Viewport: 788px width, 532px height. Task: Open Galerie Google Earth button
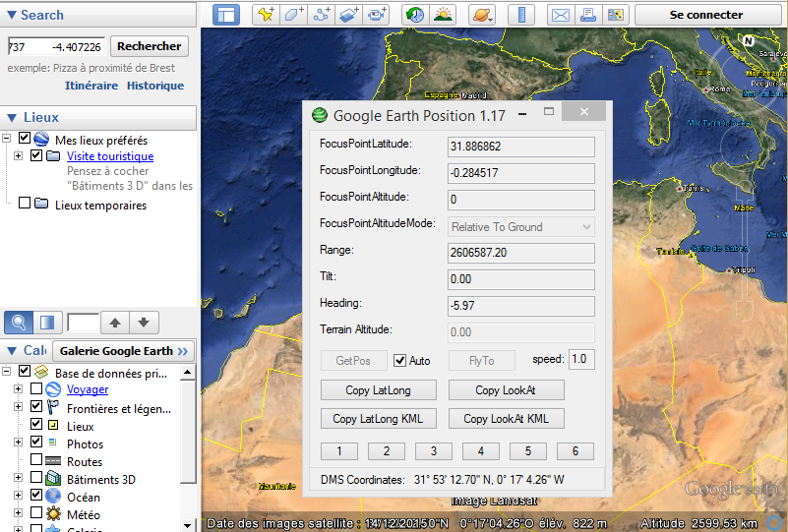pos(123,351)
